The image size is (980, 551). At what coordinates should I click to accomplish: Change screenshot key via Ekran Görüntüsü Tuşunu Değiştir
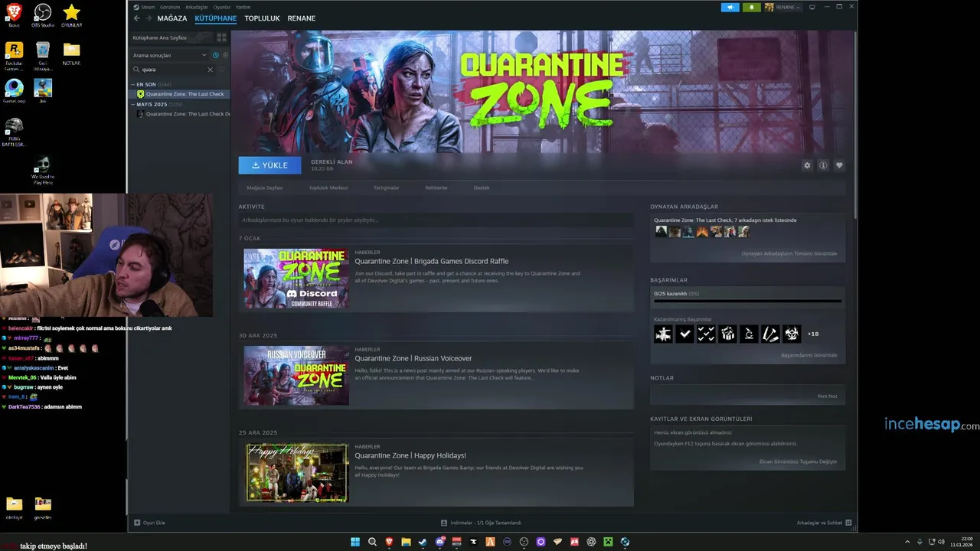[x=798, y=461]
